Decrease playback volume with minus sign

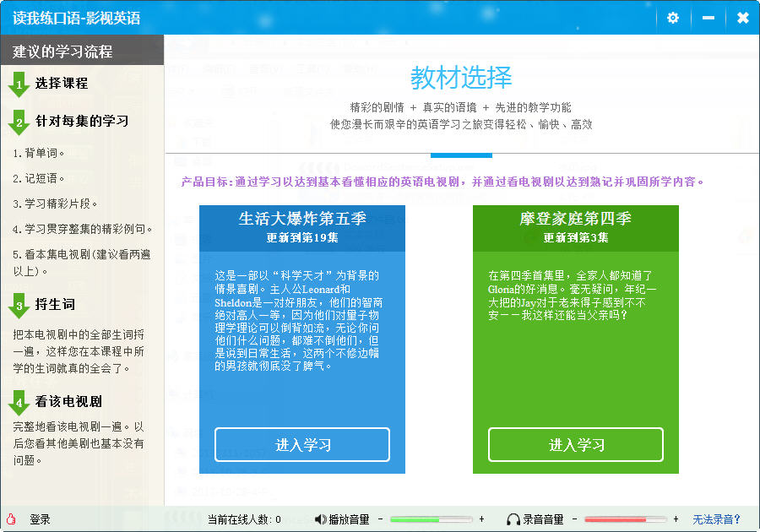coord(381,519)
